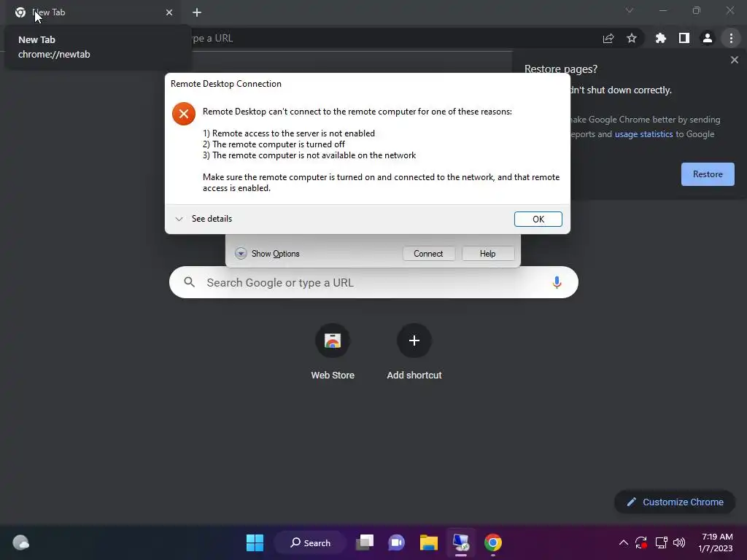
Task: Open File Explorer from taskbar
Action: (x=429, y=542)
